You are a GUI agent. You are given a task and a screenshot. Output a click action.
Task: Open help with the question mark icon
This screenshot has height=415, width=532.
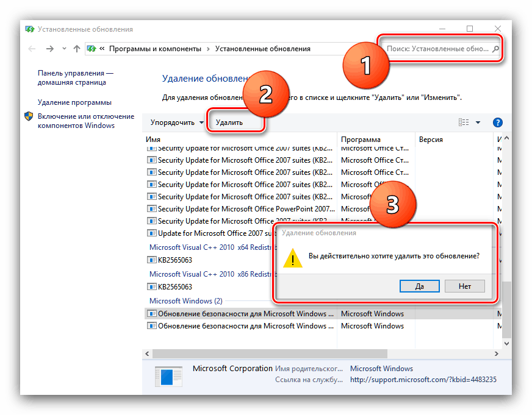(x=497, y=122)
